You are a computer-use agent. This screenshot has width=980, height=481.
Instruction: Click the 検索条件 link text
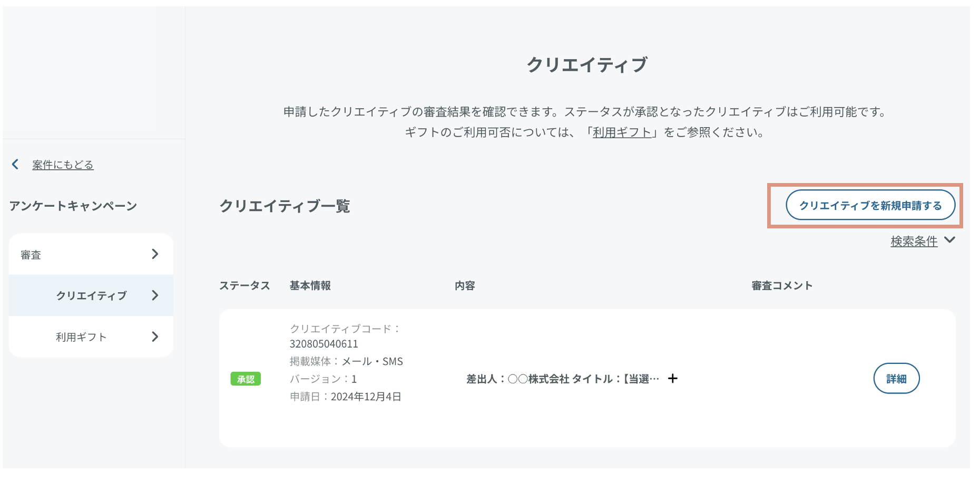tap(914, 242)
